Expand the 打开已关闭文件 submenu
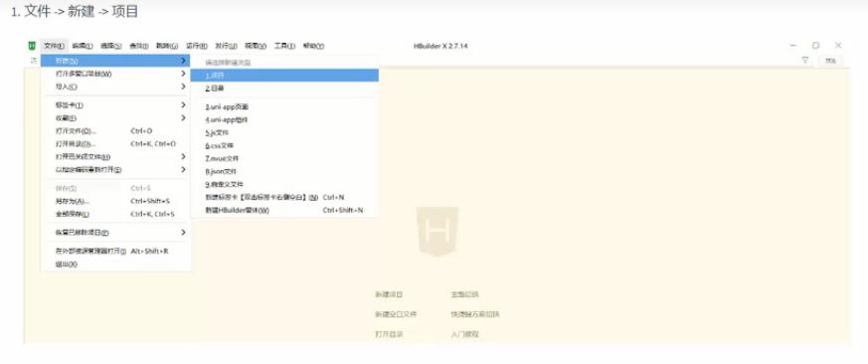 coord(115,157)
